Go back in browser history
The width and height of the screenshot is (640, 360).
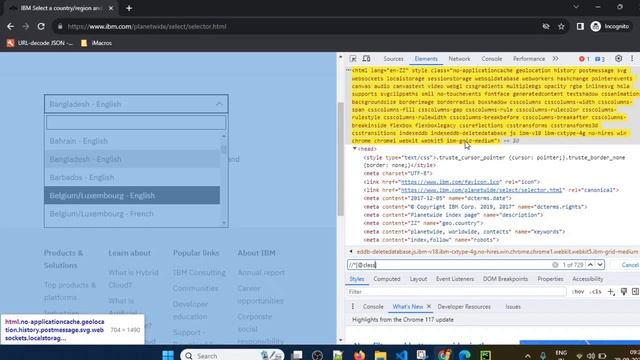[x=11, y=27]
